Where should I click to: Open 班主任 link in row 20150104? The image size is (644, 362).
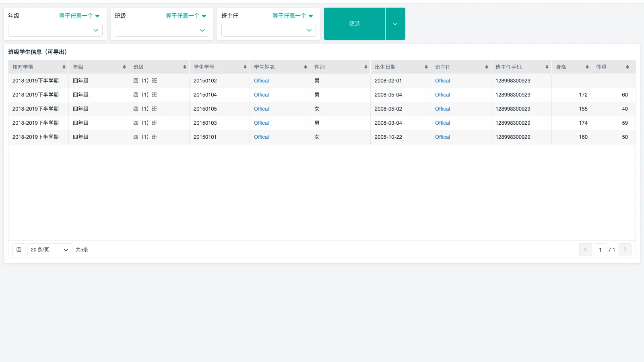pos(442,95)
